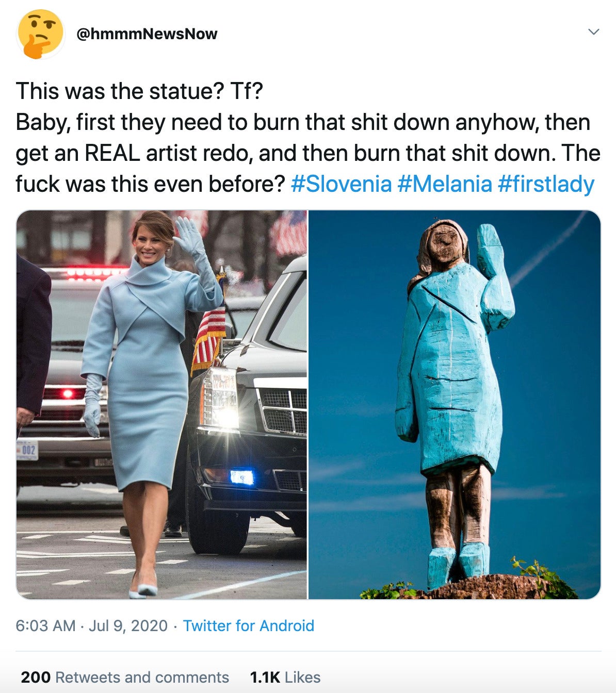Viewport: 616px width, 693px height.
Task: Select the #firstlady hashtag
Action: pos(546,184)
